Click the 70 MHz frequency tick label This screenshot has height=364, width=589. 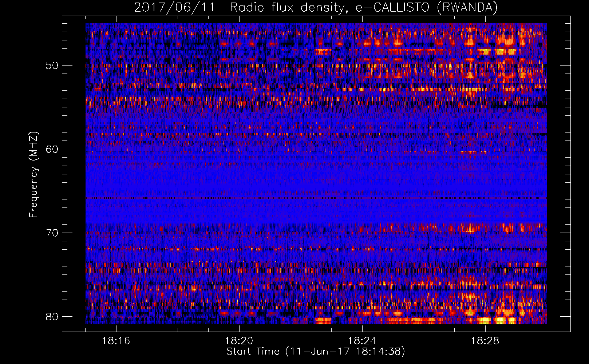tap(52, 233)
